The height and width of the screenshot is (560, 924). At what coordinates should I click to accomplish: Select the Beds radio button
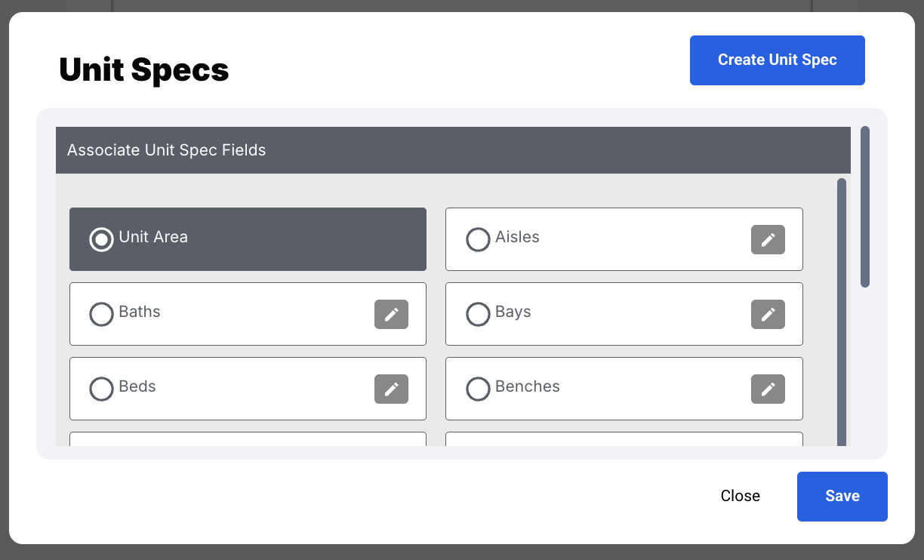(x=101, y=389)
